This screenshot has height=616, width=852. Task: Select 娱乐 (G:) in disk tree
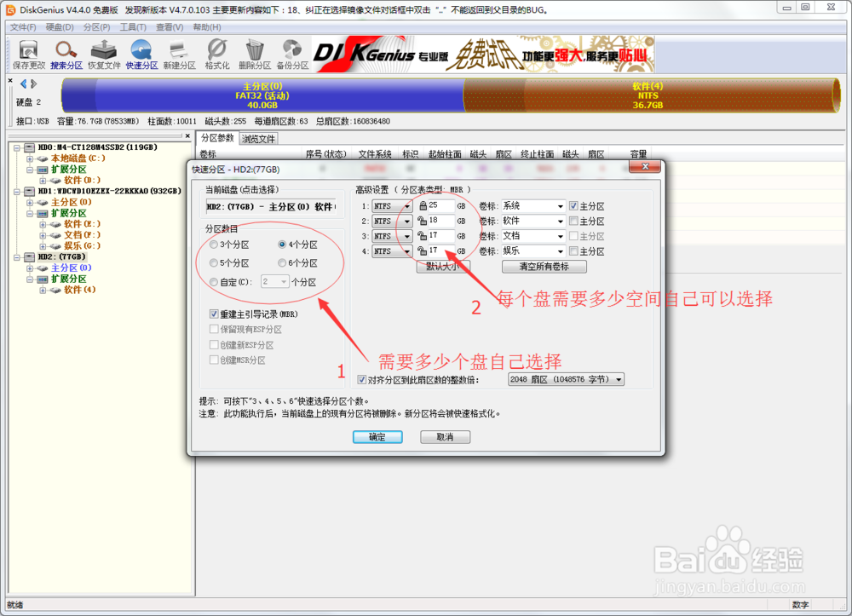(x=83, y=246)
